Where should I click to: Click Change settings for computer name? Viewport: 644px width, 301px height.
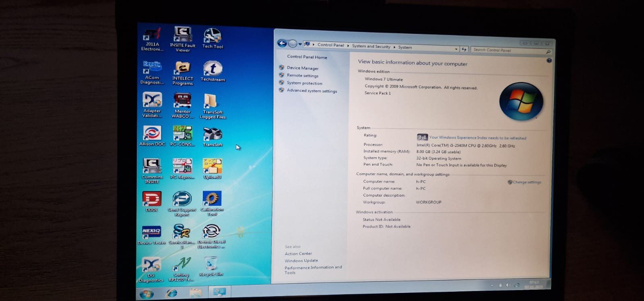pos(526,182)
